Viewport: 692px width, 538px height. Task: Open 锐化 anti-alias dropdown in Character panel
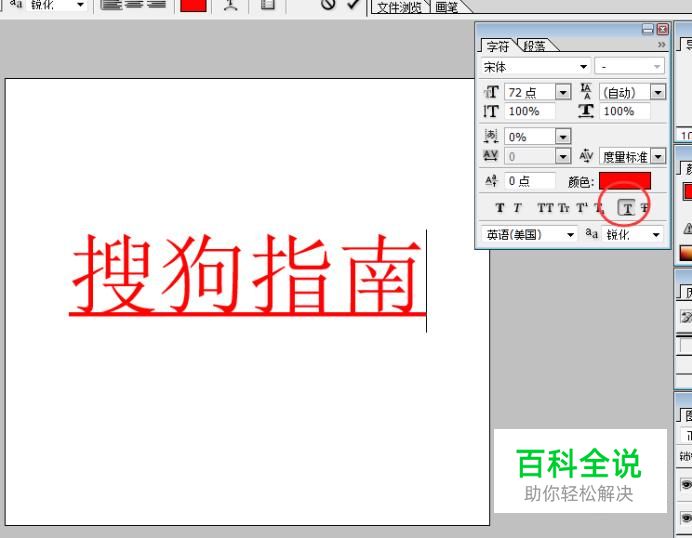pyautogui.click(x=632, y=234)
